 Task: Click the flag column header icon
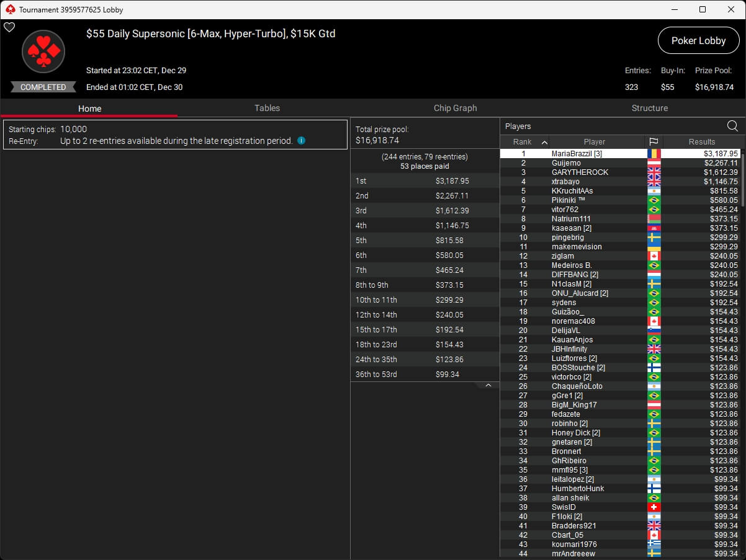654,142
